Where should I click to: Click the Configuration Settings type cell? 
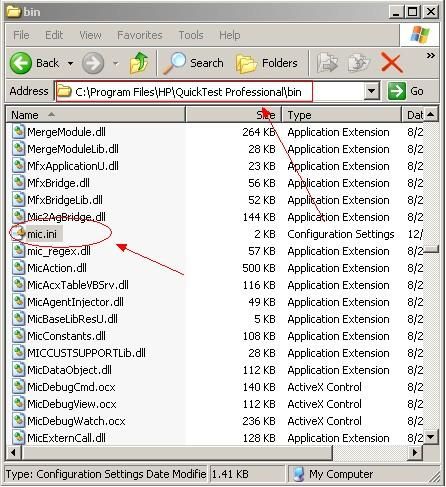(x=341, y=234)
